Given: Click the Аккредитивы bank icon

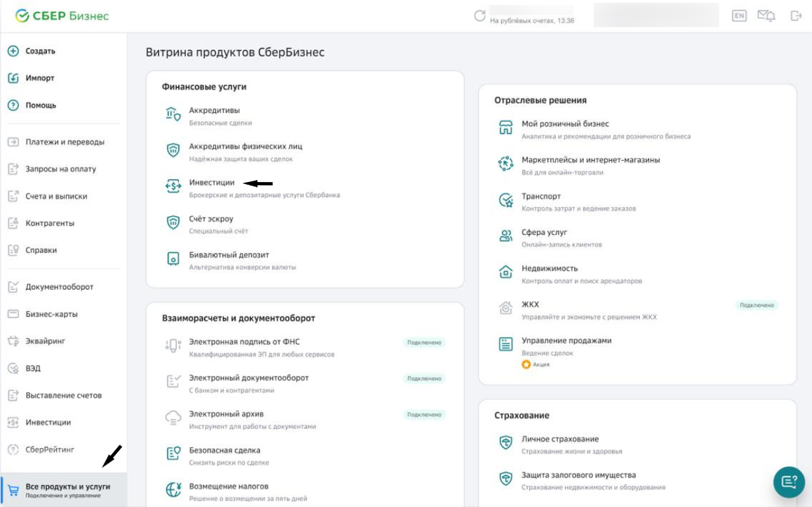Looking at the screenshot, I should tap(173, 115).
